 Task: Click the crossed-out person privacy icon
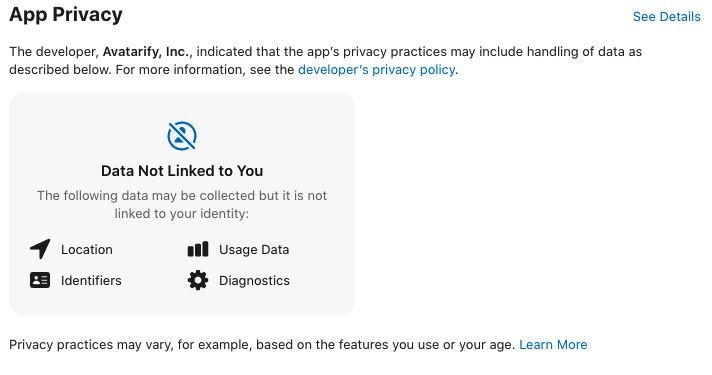[182, 136]
